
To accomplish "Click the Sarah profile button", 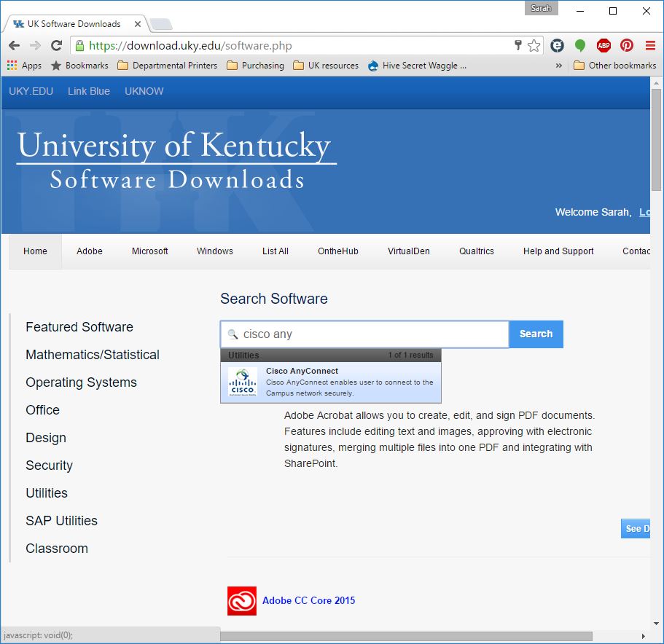I will pyautogui.click(x=542, y=8).
